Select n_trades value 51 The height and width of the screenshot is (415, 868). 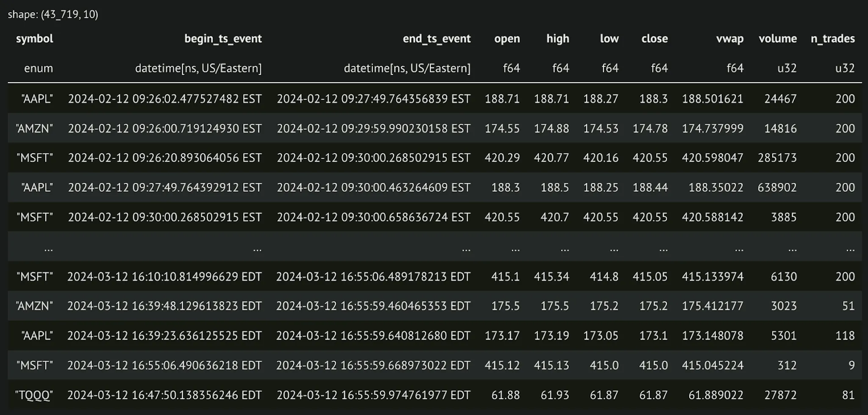pos(848,306)
